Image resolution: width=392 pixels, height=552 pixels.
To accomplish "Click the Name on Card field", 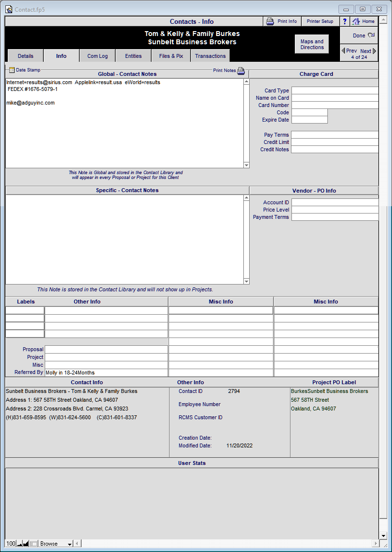I will coord(335,98).
